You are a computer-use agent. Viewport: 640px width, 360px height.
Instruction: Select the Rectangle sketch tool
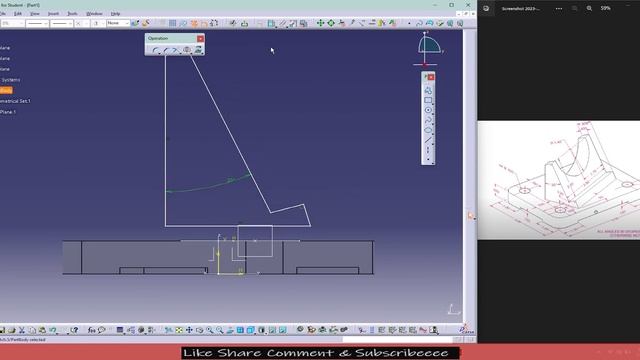pos(428,100)
